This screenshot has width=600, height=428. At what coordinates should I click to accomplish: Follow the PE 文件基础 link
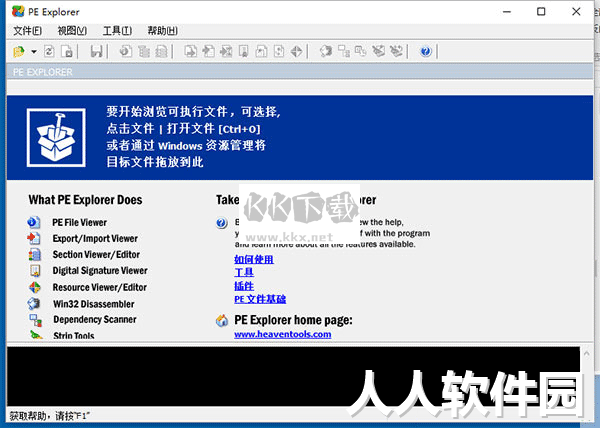[x=260, y=299]
